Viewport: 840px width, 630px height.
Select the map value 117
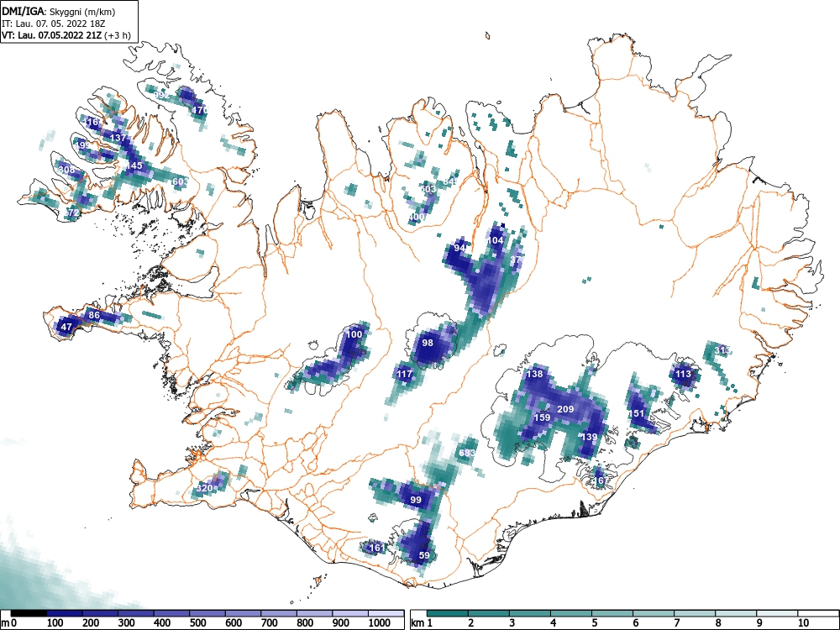pyautogui.click(x=405, y=374)
